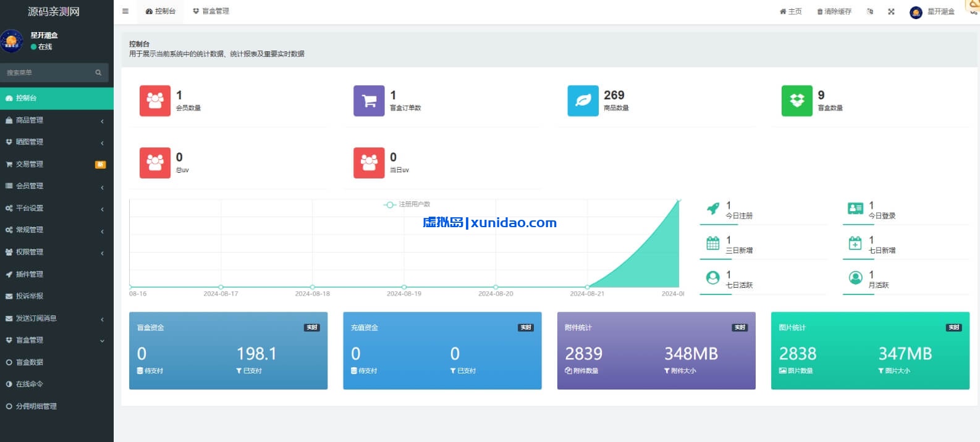Switch to the 盲盒管理 tab
Screen dimensions: 980x442
click(211, 11)
